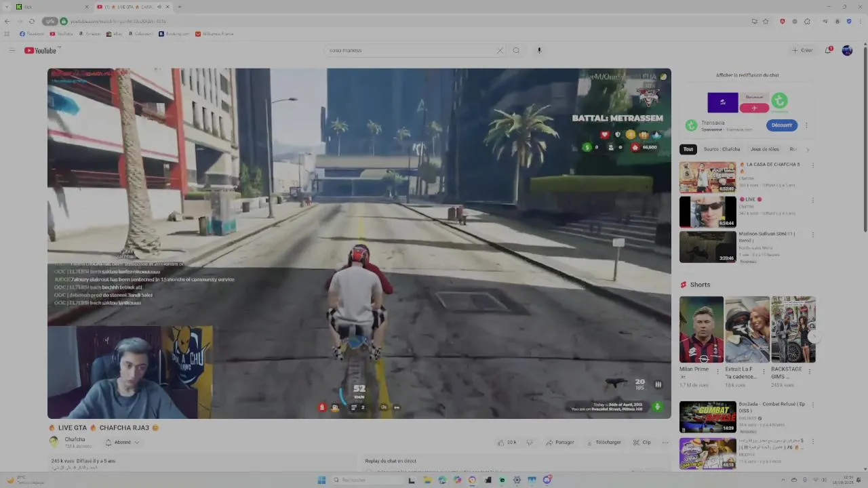The height and width of the screenshot is (488, 868).
Task: Open the browser three-dot menu
Action: coord(861,21)
